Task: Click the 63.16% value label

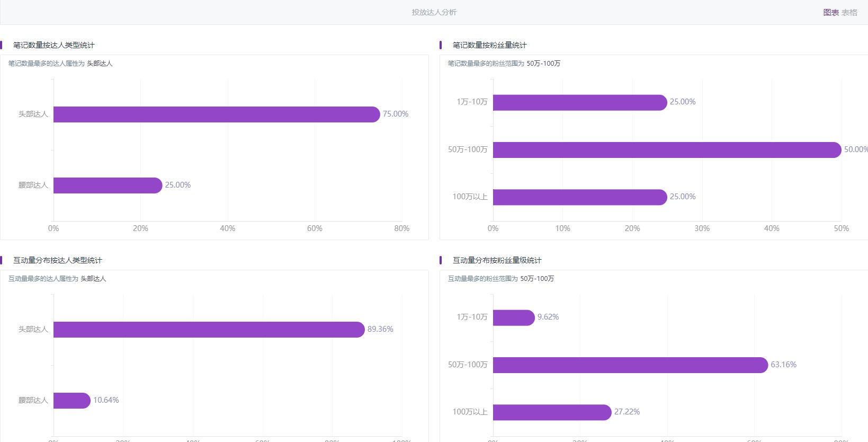Action: tap(783, 365)
